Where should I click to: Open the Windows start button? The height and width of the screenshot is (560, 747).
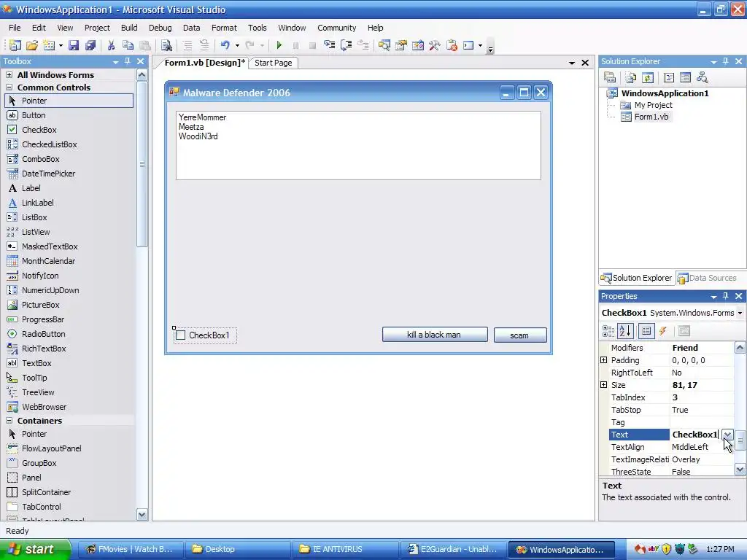coord(35,550)
